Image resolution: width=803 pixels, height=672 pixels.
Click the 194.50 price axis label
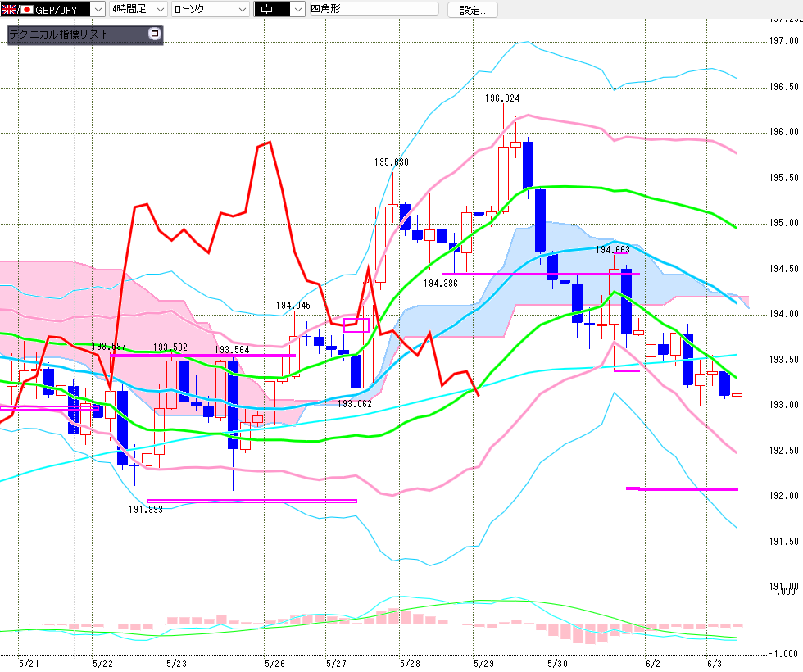(x=784, y=269)
